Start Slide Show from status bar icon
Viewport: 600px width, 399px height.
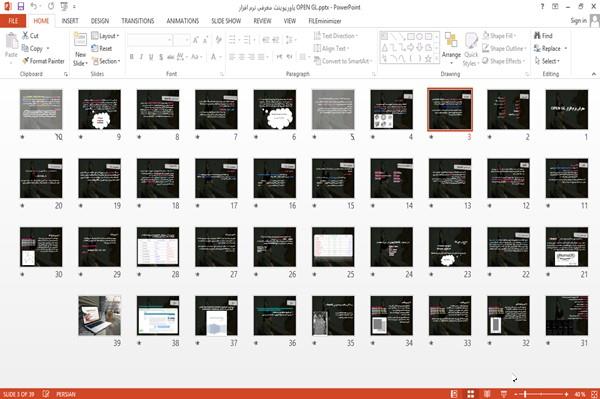coord(504,394)
